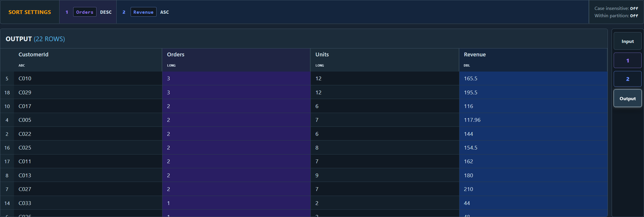Click the Case insensitive setting

tap(616, 8)
